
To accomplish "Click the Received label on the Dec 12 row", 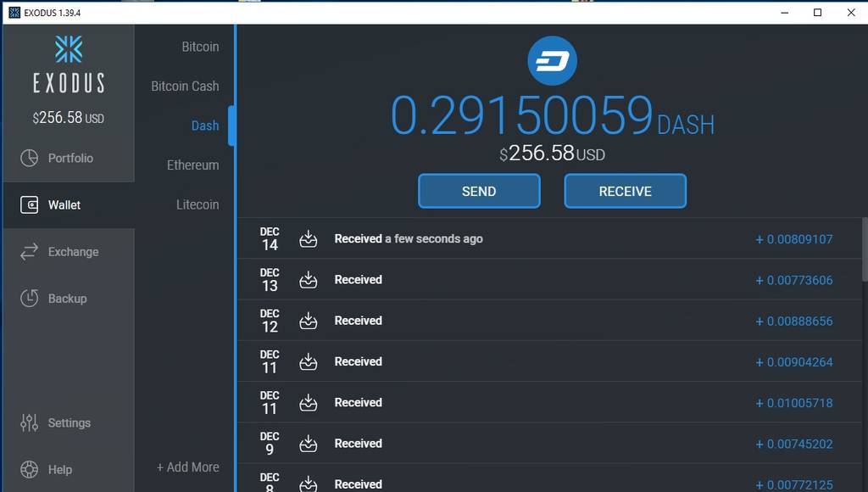I will click(359, 321).
